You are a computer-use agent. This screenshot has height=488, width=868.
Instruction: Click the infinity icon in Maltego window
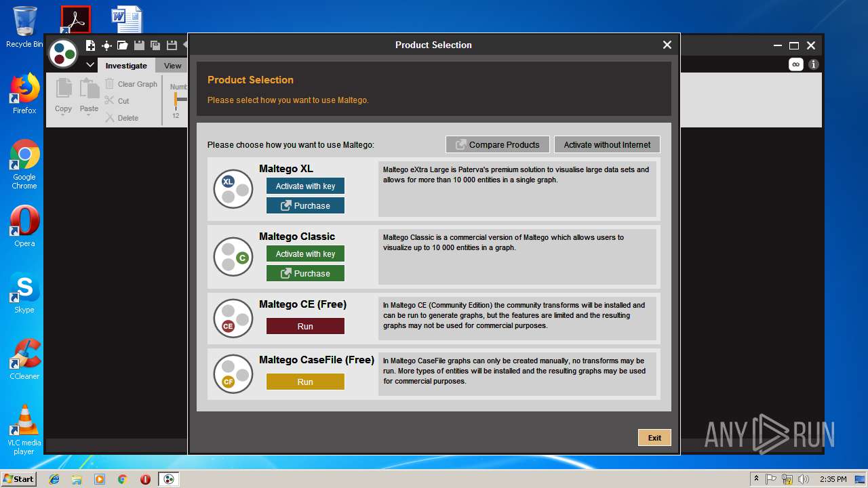tap(796, 64)
